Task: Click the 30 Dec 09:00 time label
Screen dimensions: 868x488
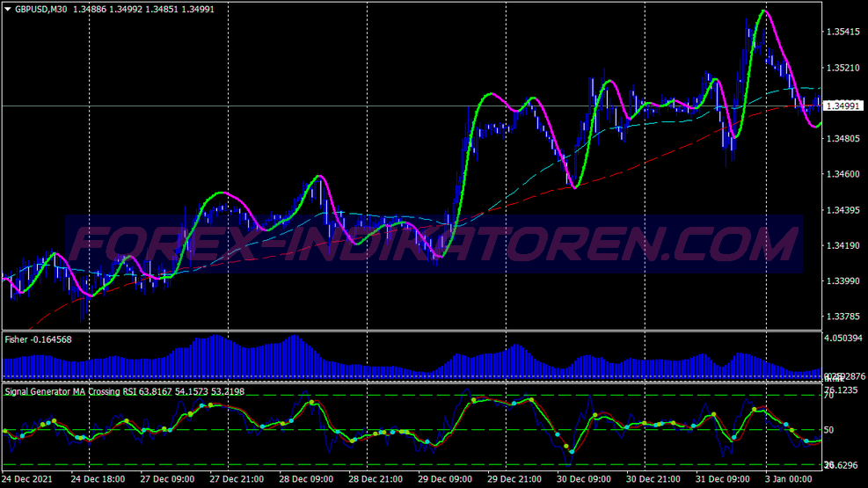Action: (584, 479)
